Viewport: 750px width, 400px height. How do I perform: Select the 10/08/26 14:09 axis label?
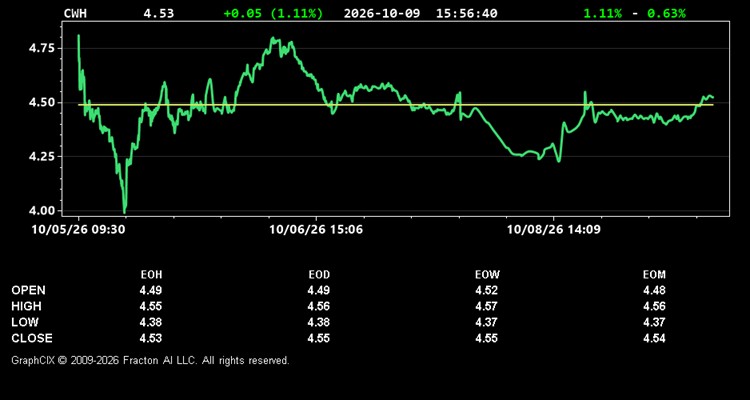click(554, 230)
